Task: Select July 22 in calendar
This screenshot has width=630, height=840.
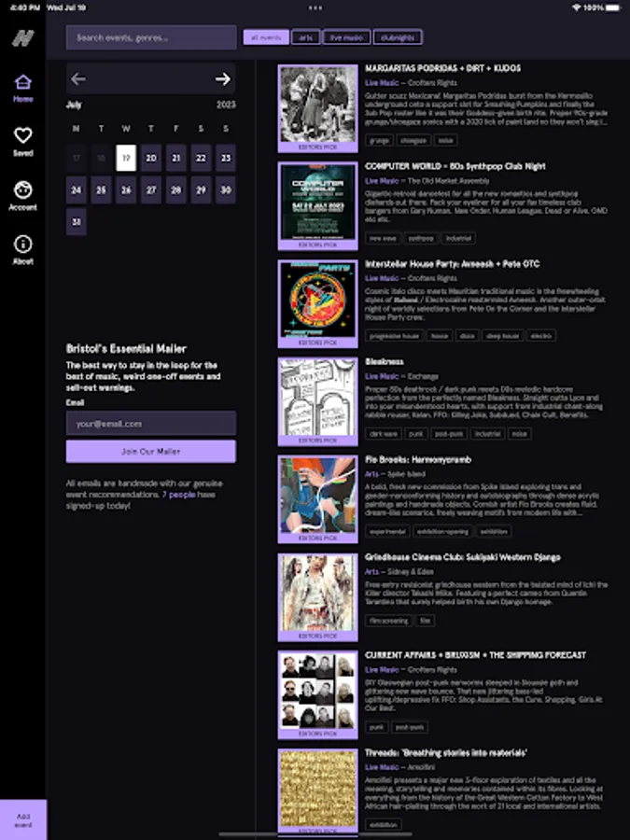Action: click(201, 158)
